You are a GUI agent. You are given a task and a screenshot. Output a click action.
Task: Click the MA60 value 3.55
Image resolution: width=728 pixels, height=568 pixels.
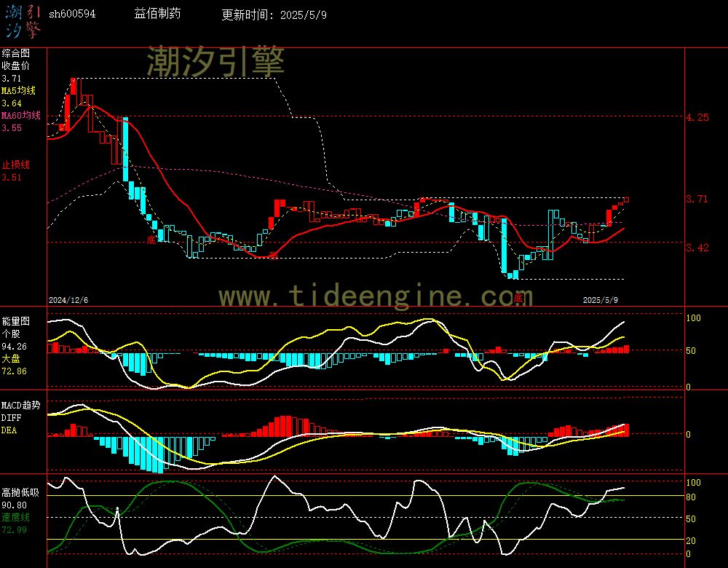pyautogui.click(x=12, y=127)
